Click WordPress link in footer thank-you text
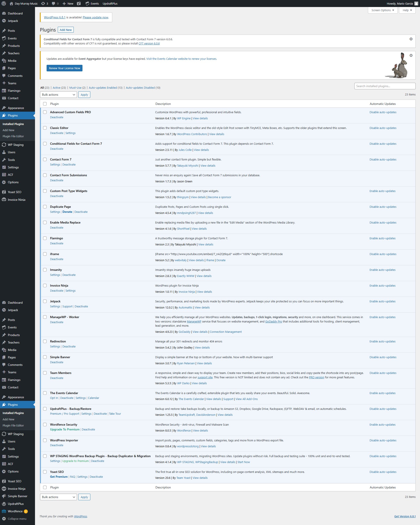Viewport: 420px width, 525px height. (80, 516)
